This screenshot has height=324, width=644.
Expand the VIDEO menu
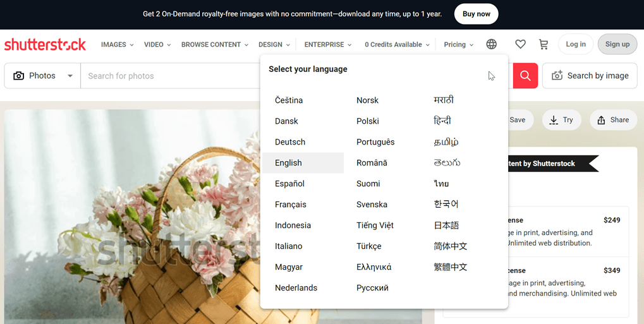pos(157,44)
